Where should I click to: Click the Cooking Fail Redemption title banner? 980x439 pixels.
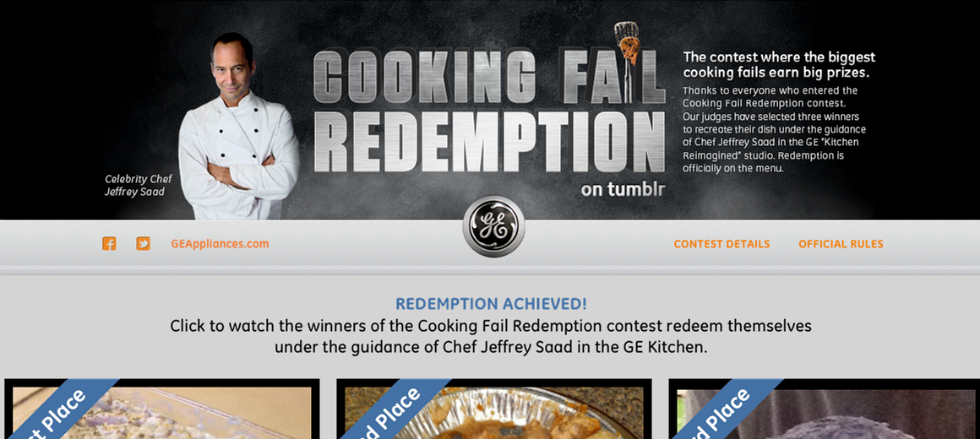pyautogui.click(x=489, y=112)
